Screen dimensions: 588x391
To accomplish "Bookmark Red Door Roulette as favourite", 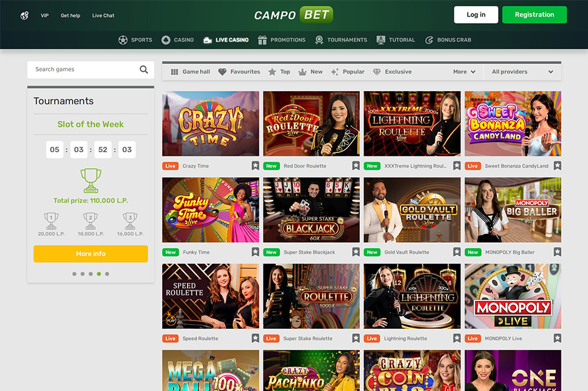I will (x=356, y=166).
